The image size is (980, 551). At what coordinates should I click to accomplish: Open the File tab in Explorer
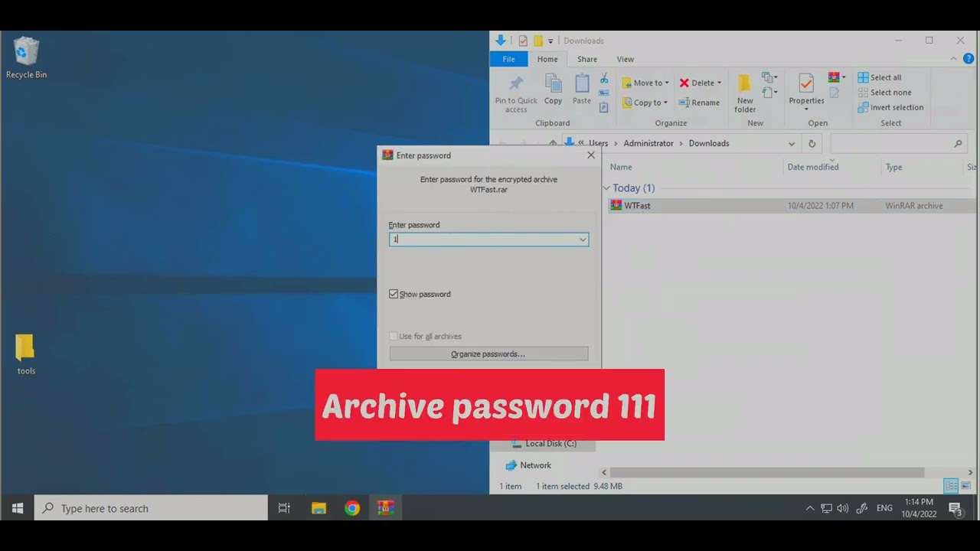click(x=508, y=59)
